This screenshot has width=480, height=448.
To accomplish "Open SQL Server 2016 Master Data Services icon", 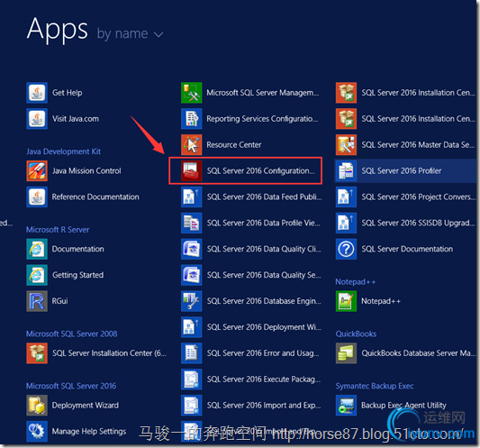I will pos(346,144).
